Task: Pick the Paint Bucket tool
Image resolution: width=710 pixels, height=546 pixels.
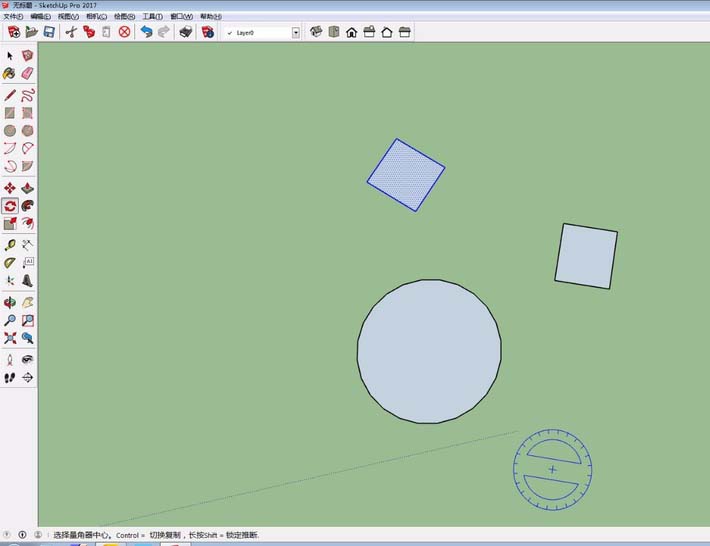Action: pyautogui.click(x=10, y=73)
